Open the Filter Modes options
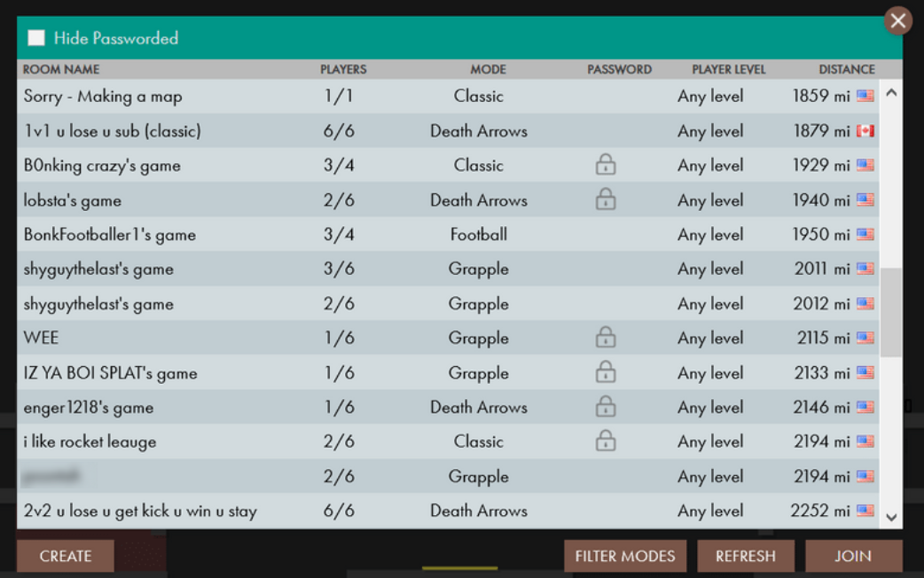Viewport: 924px width, 578px height. point(625,556)
